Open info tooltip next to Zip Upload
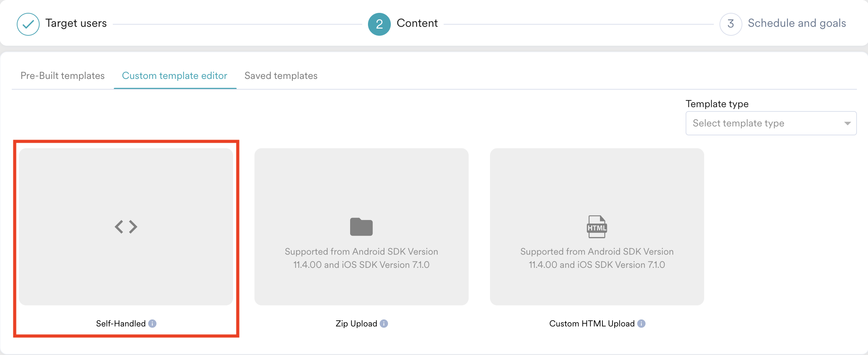Viewport: 868px width, 355px height. click(x=384, y=324)
